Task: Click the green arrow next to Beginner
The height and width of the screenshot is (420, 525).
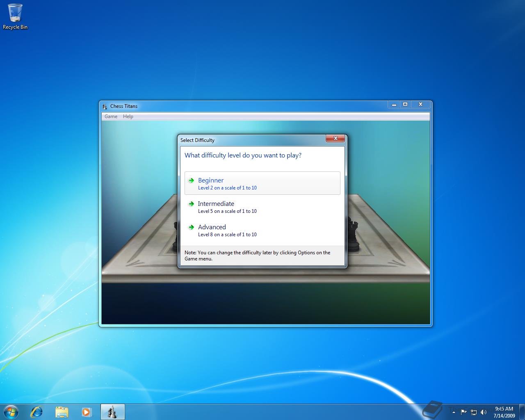Action: point(191,180)
